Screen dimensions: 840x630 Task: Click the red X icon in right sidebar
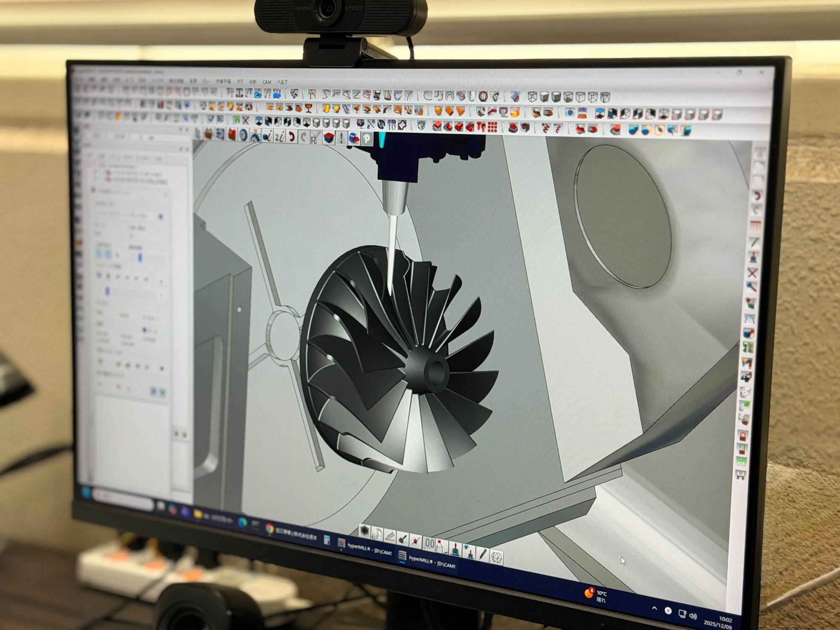752,273
